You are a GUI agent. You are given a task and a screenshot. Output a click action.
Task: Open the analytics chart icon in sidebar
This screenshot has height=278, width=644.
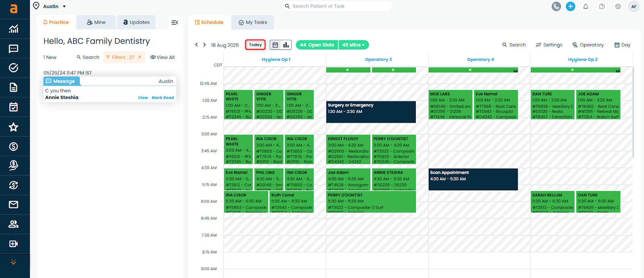(x=14, y=29)
